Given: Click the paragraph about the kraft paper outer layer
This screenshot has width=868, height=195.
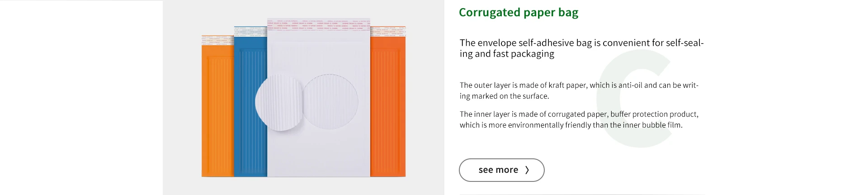Looking at the screenshot, I should click(579, 90).
